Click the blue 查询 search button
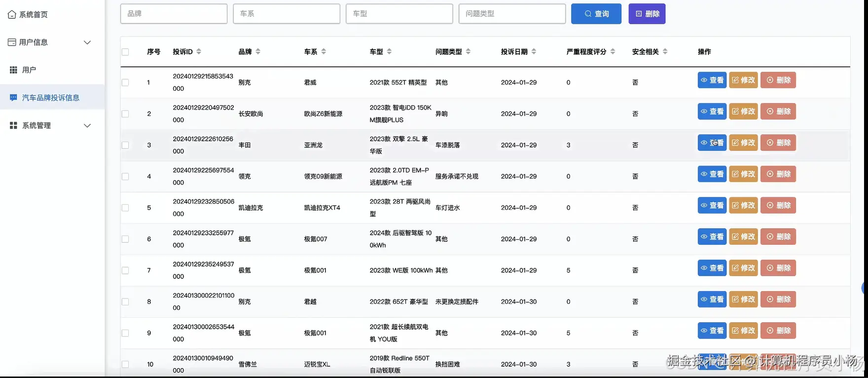The height and width of the screenshot is (378, 868). pos(596,14)
